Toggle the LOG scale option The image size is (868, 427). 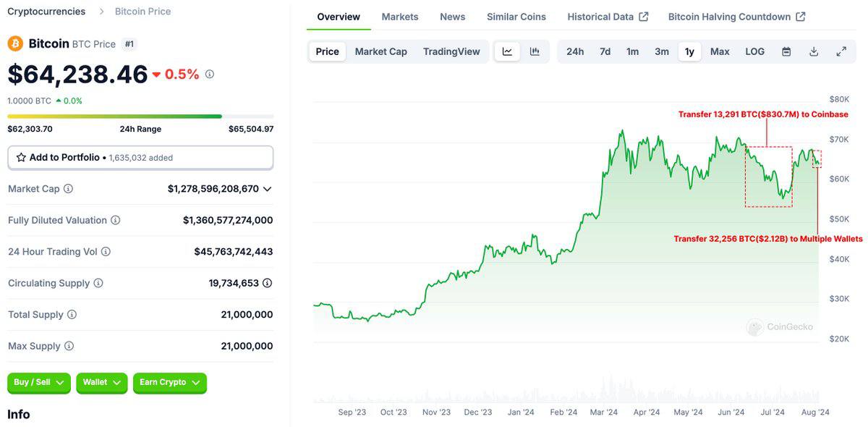[x=754, y=51]
